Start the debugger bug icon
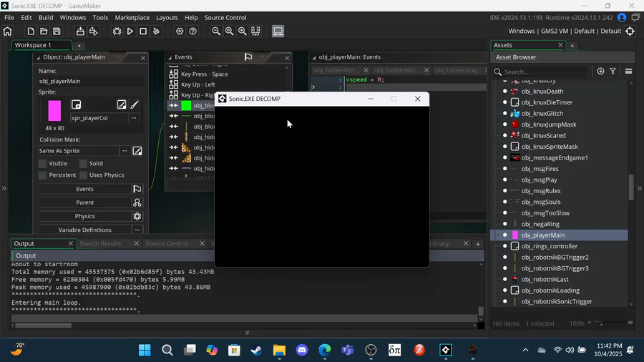This screenshot has width=644, height=362. pyautogui.click(x=117, y=31)
